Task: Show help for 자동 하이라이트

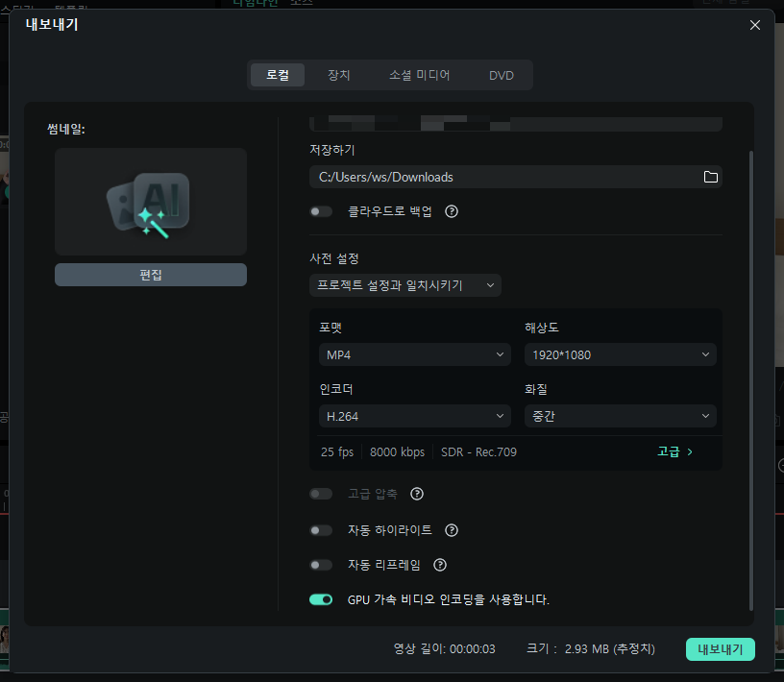Action: point(452,530)
